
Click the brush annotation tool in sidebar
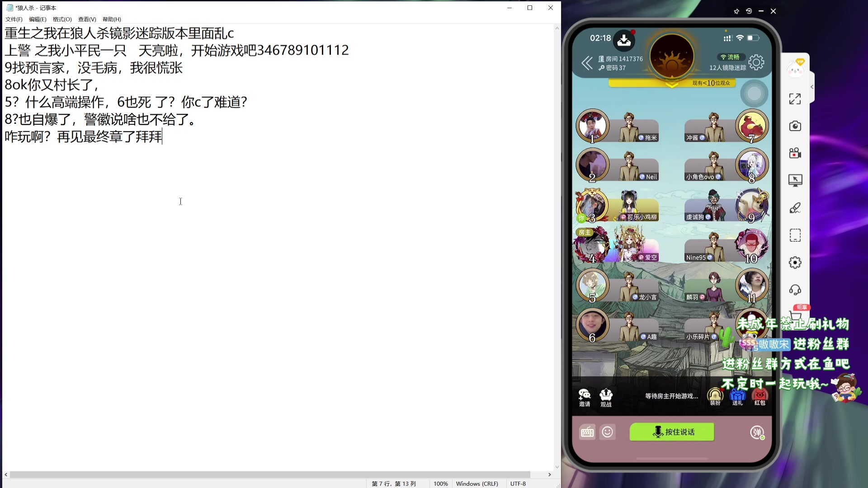795,208
